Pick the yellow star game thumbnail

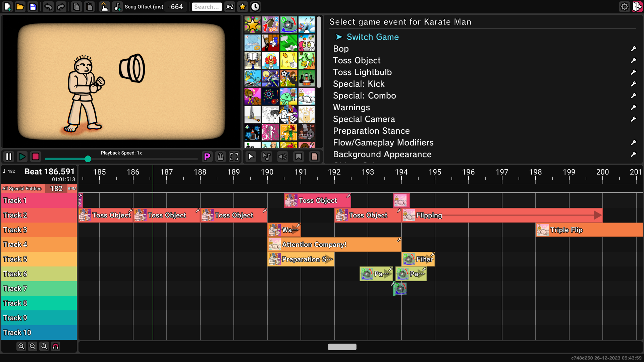253,25
